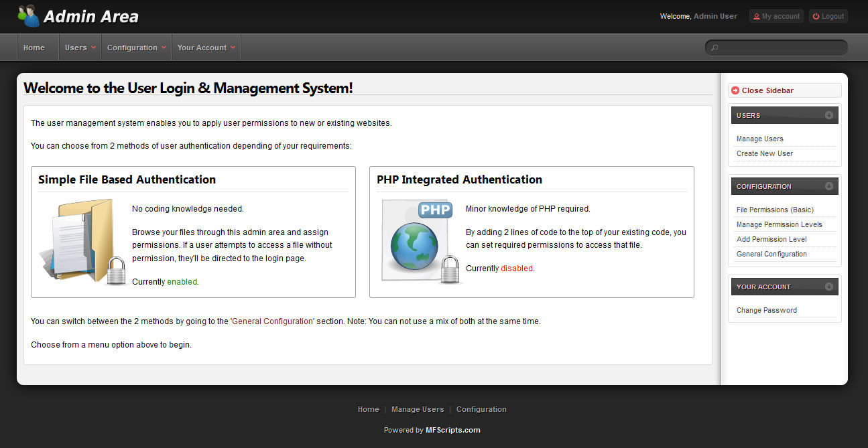868x448 pixels.
Task: Collapse the CONFIGURATION sidebar section toggle icon
Action: pos(829,186)
